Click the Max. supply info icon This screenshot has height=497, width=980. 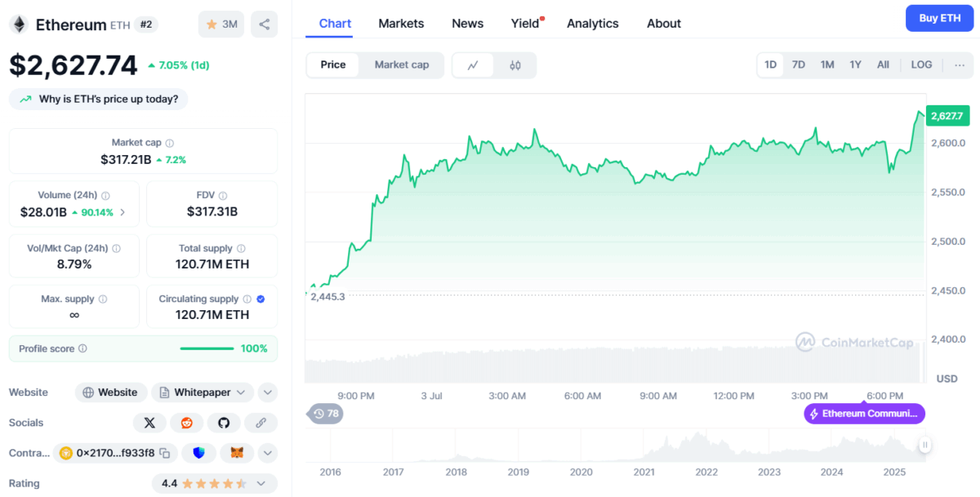pos(103,300)
